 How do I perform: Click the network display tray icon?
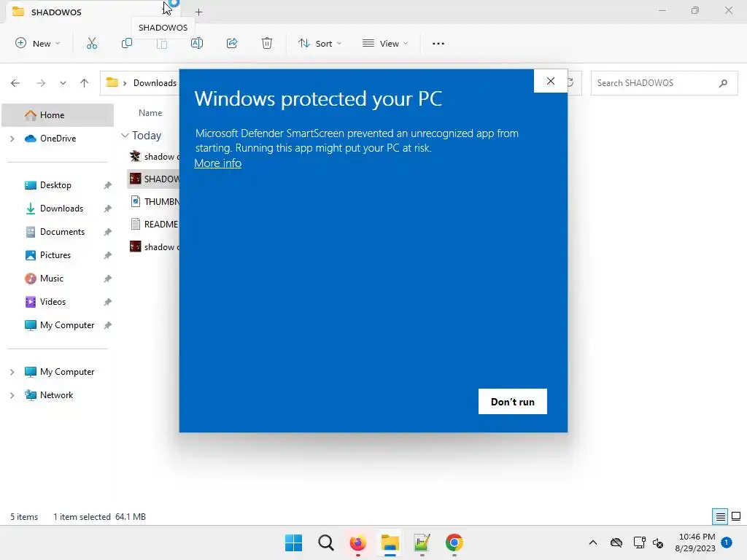[639, 542]
